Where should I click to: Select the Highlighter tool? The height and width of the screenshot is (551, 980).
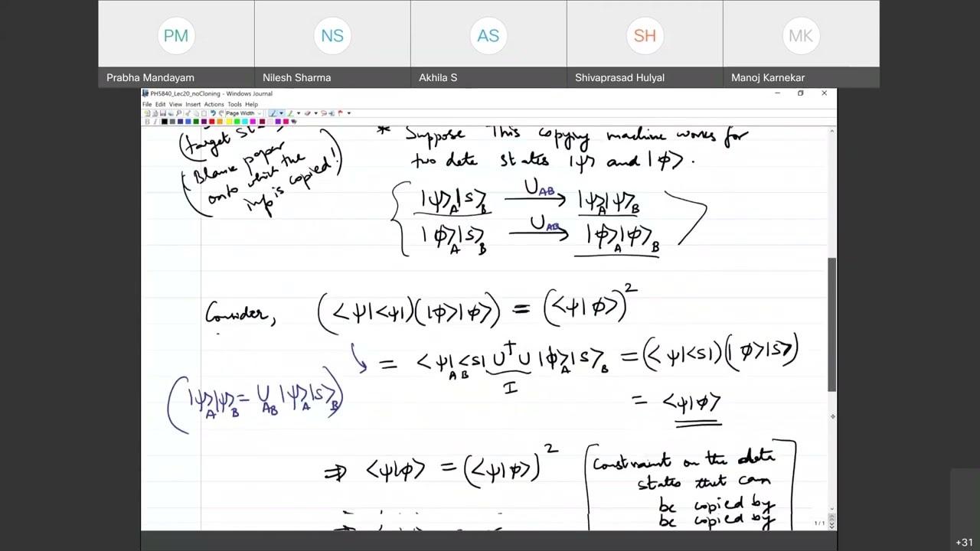pos(289,113)
